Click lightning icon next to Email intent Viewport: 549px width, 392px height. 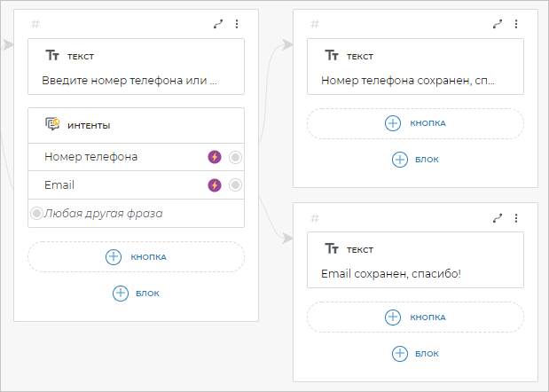click(215, 185)
